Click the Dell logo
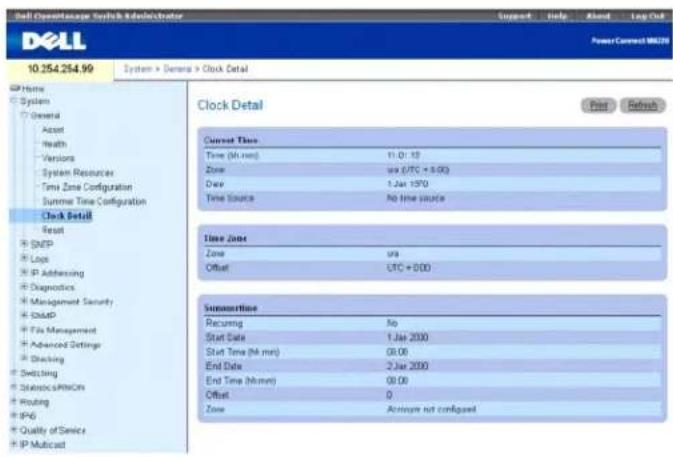Image resolution: width=673 pixels, height=457 pixels. coord(54,41)
